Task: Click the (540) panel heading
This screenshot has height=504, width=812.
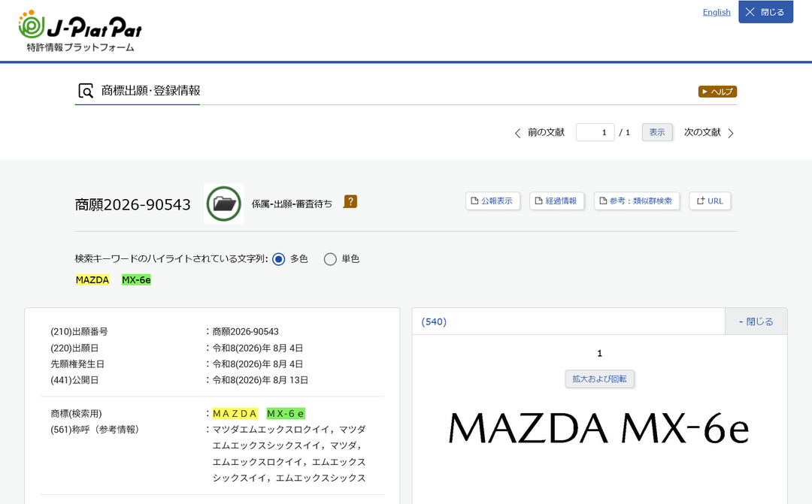Action: tap(434, 321)
